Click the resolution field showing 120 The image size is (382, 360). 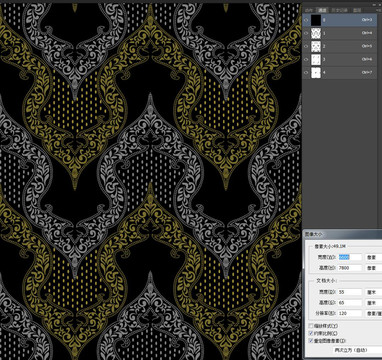click(350, 313)
